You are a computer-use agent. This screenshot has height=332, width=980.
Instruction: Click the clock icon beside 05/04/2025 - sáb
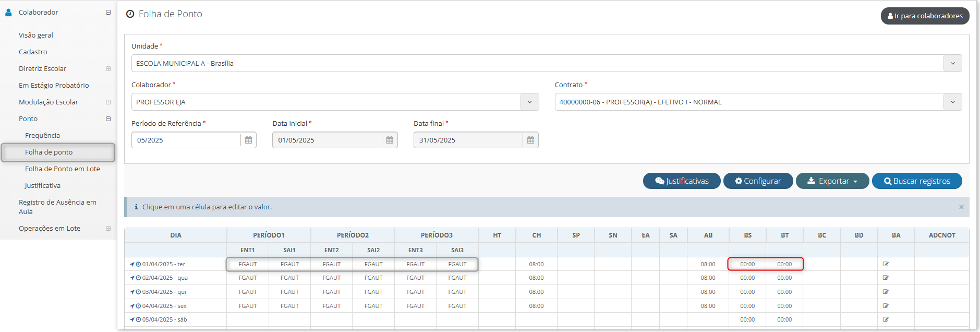tap(138, 319)
